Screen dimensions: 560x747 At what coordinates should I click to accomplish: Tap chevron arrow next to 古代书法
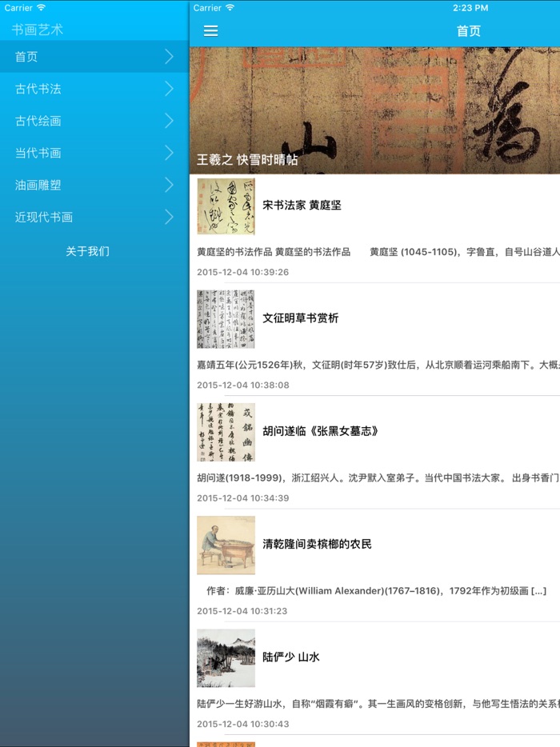pos(169,89)
